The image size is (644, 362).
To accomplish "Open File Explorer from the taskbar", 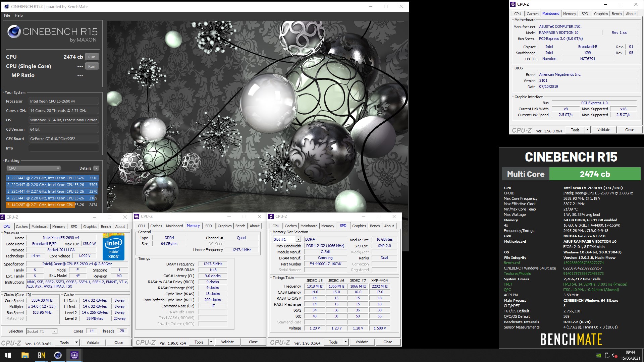I will click(x=25, y=355).
